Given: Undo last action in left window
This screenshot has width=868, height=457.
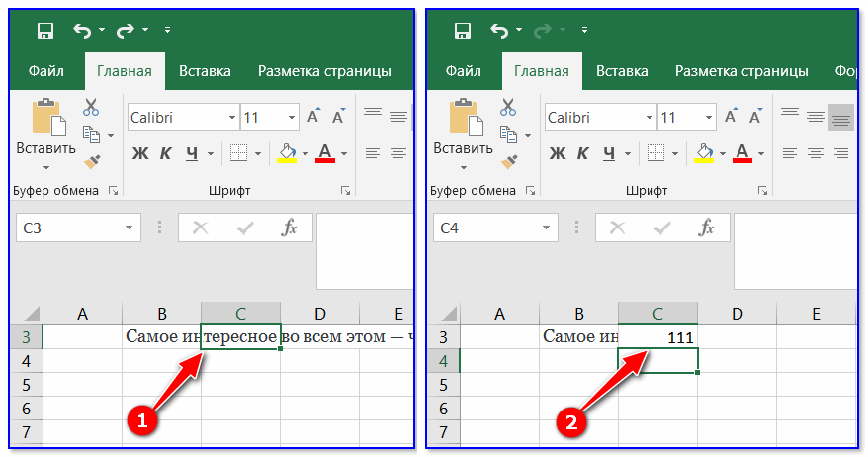Looking at the screenshot, I should [x=82, y=30].
